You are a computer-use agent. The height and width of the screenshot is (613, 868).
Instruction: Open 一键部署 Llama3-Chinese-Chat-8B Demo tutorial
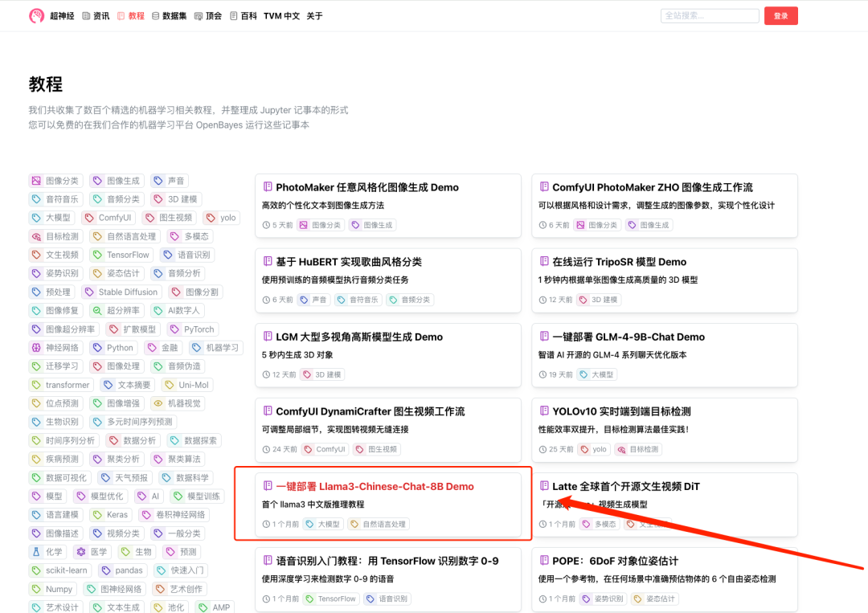coord(375,486)
